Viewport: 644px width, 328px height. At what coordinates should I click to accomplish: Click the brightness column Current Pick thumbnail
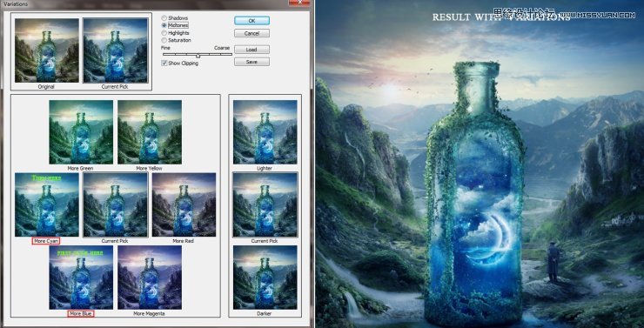(265, 204)
